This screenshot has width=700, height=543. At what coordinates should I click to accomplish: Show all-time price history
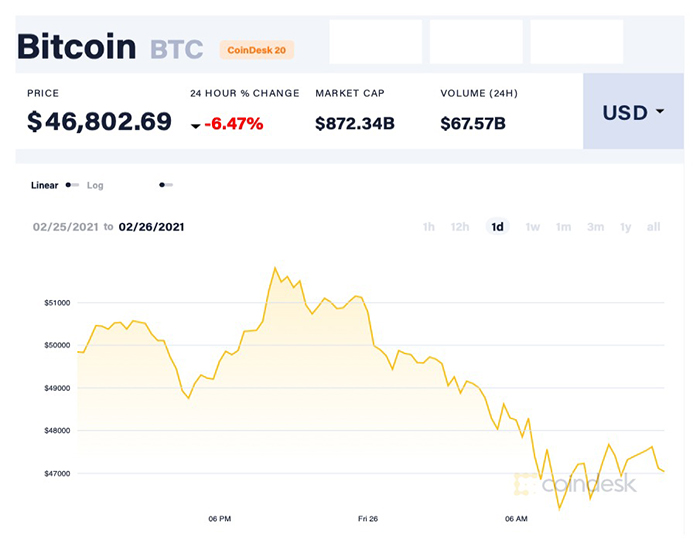click(653, 227)
